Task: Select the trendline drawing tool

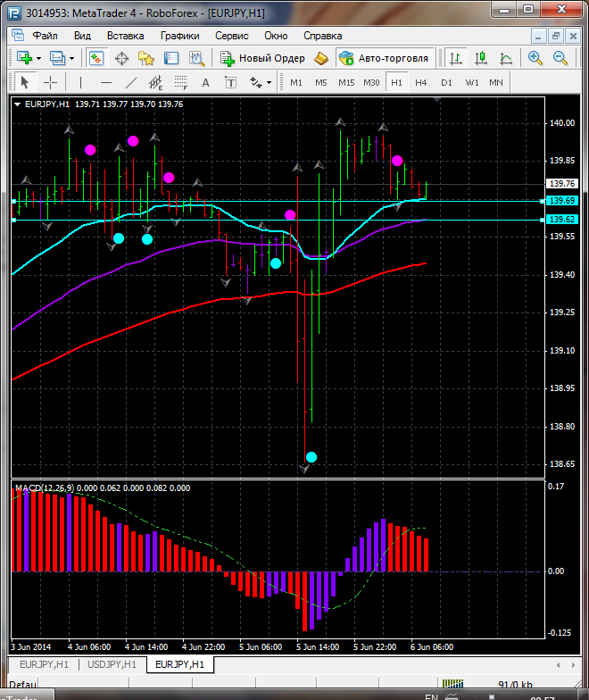Action: pyautogui.click(x=131, y=82)
